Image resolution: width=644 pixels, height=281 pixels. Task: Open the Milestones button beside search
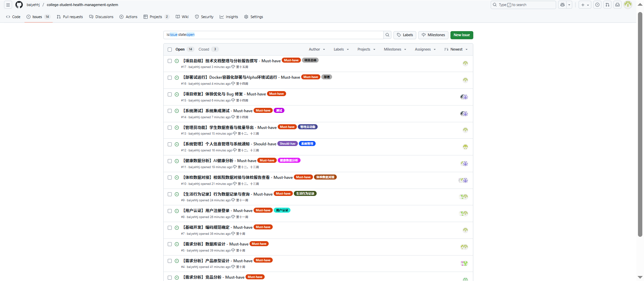(x=433, y=35)
